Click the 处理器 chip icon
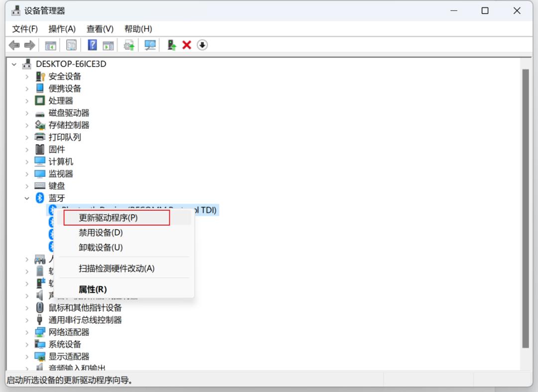 click(x=40, y=101)
